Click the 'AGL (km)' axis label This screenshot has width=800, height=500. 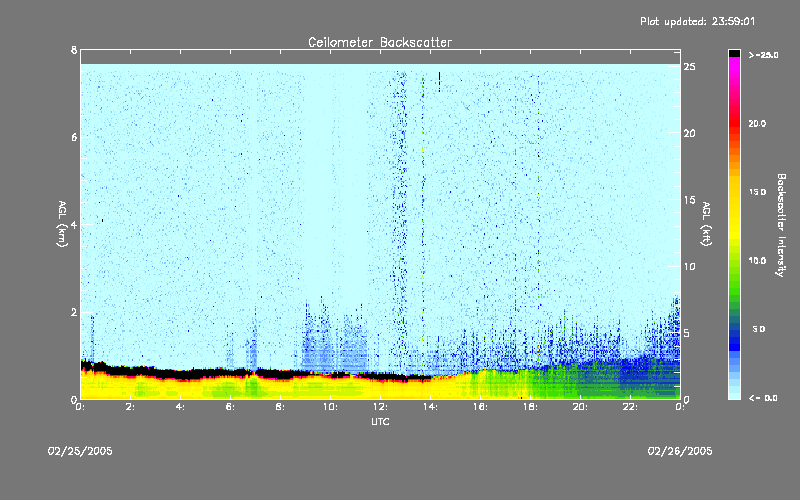(x=62, y=224)
